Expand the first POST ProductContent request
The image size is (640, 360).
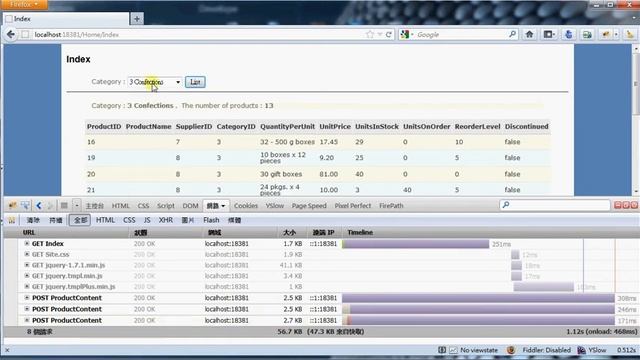[27, 298]
